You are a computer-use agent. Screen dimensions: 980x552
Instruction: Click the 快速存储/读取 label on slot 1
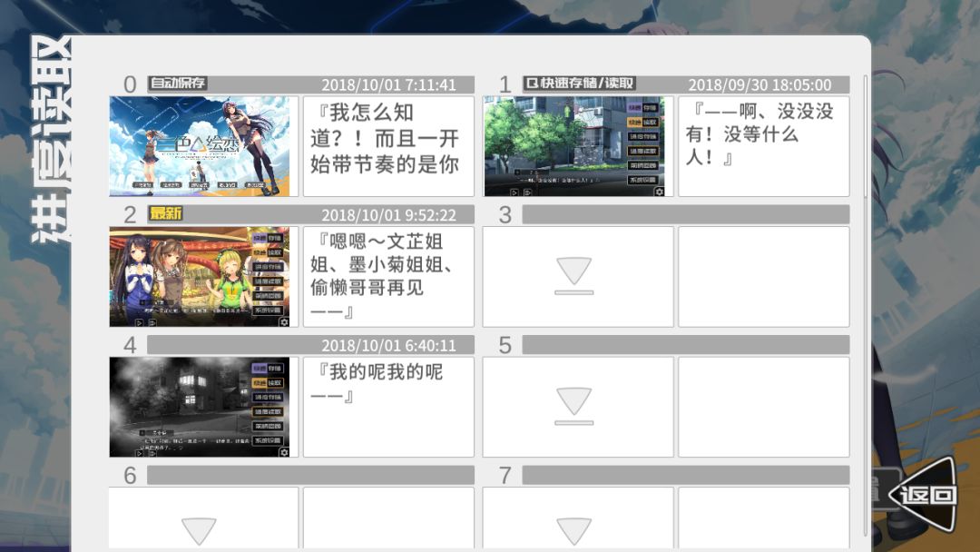point(579,84)
